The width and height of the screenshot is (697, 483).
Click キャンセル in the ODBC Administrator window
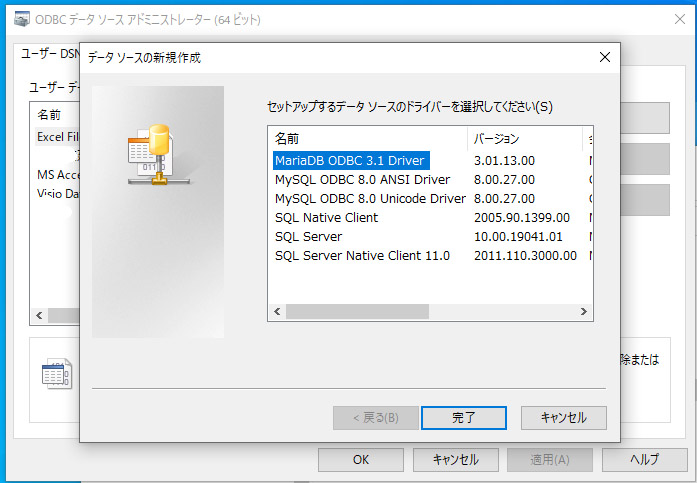pos(456,459)
